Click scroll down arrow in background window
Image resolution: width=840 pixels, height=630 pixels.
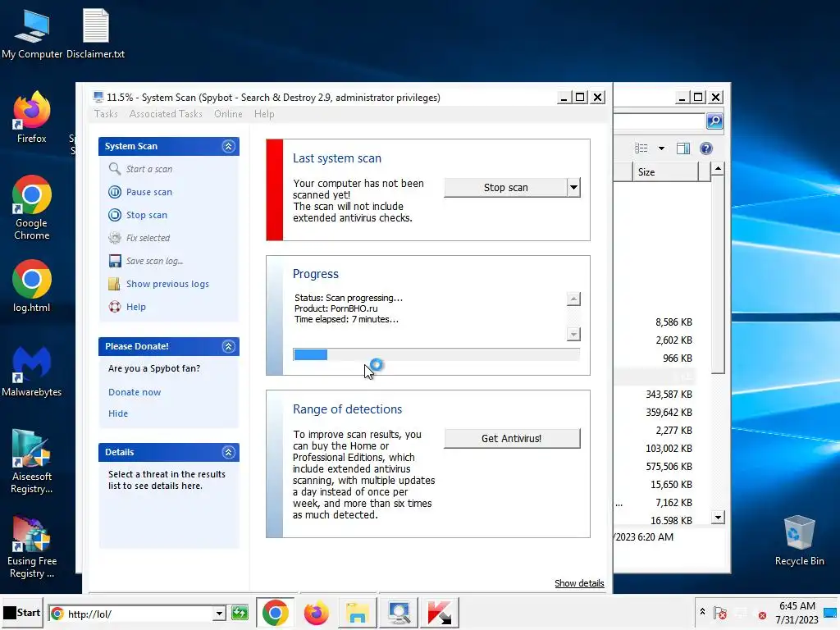[x=718, y=518]
